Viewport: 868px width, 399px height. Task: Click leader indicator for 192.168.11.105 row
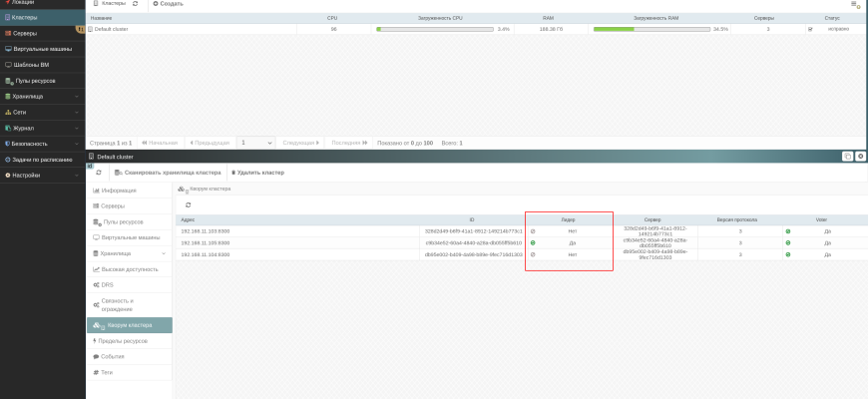pyautogui.click(x=533, y=242)
